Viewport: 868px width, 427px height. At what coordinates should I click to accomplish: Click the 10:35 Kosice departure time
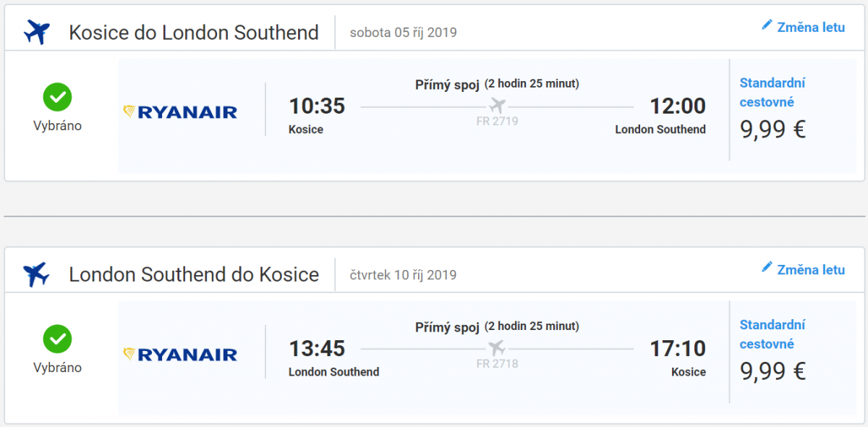pyautogui.click(x=317, y=106)
